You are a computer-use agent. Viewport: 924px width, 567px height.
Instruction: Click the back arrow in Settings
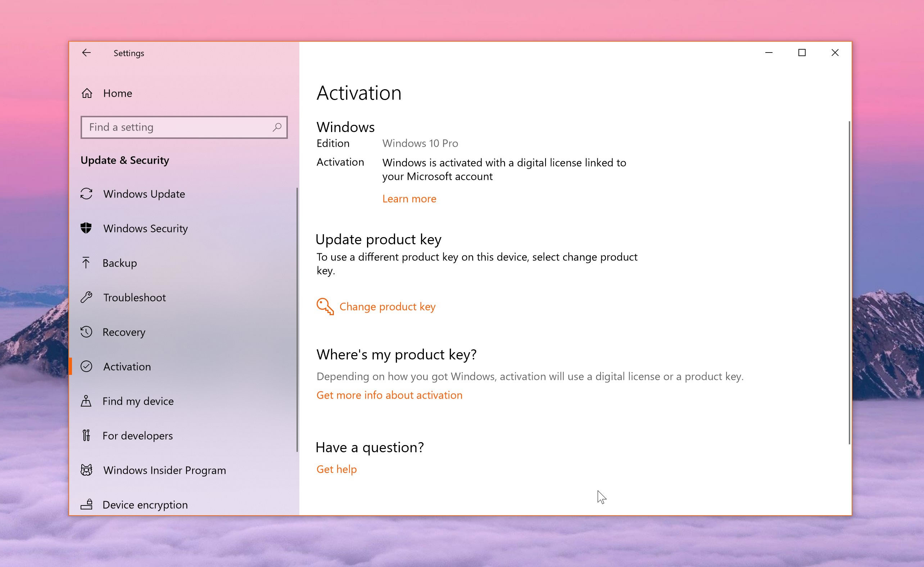86,53
